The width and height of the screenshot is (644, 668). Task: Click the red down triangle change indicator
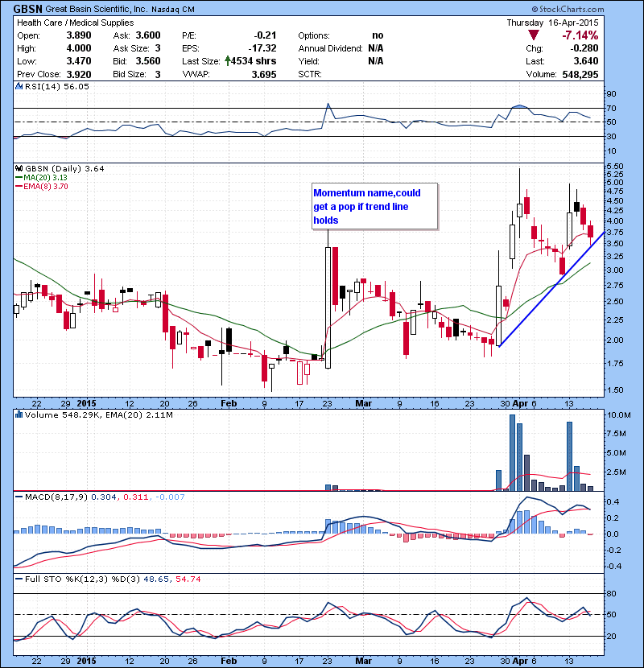(x=533, y=35)
